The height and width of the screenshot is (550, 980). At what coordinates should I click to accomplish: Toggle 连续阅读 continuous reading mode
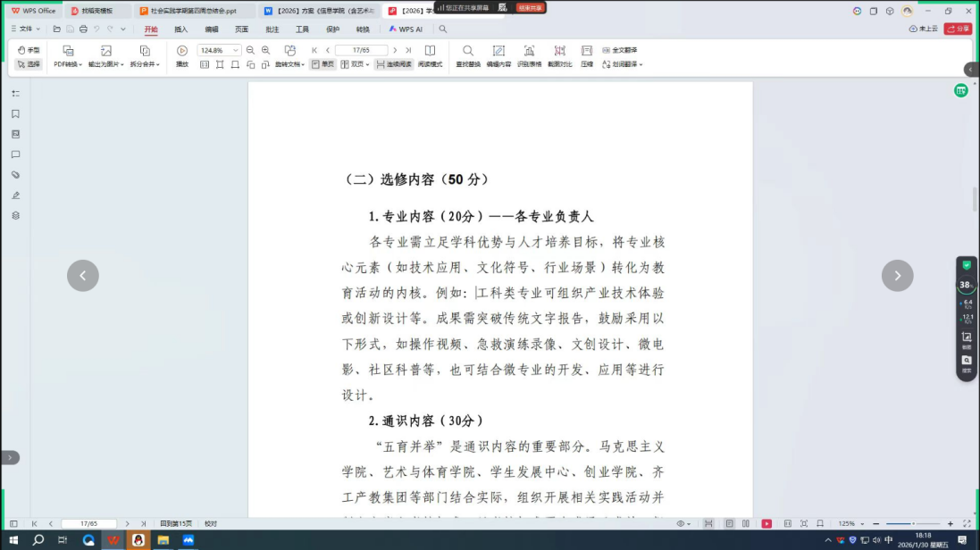(394, 64)
